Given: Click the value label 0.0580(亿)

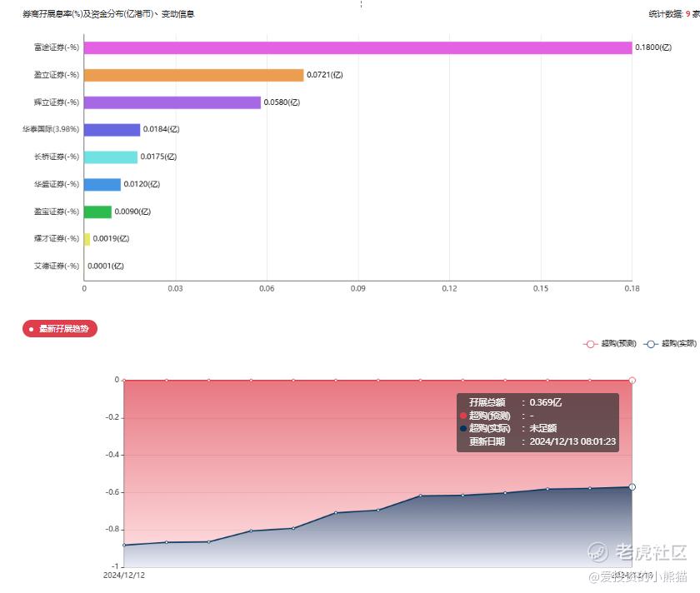Looking at the screenshot, I should tap(282, 102).
